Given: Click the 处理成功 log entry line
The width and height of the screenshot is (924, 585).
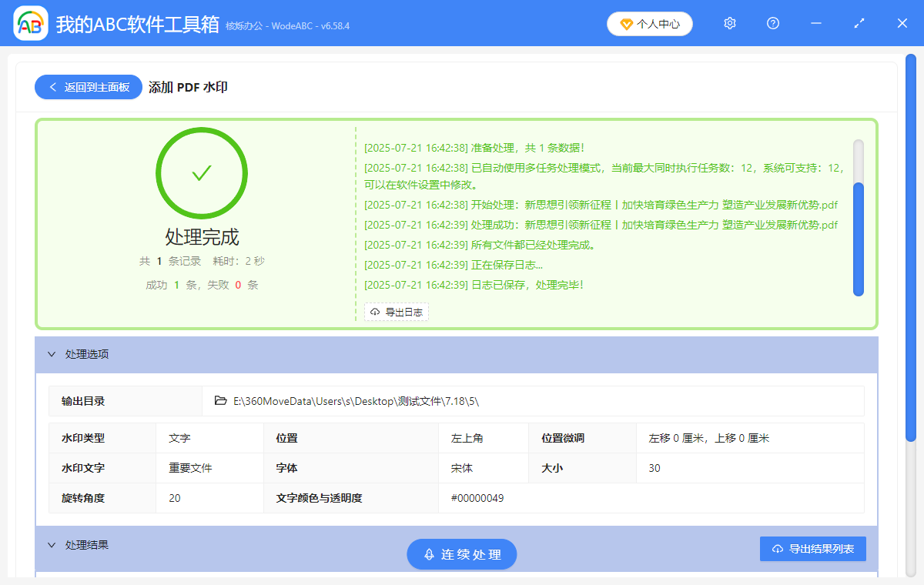Looking at the screenshot, I should [x=601, y=225].
